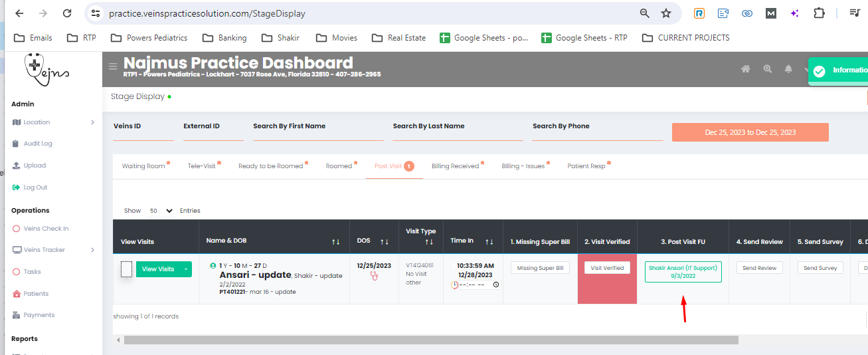Click the horizontal scrollbar below the table
Image resolution: width=868 pixels, height=355 pixels.
[x=430, y=340]
